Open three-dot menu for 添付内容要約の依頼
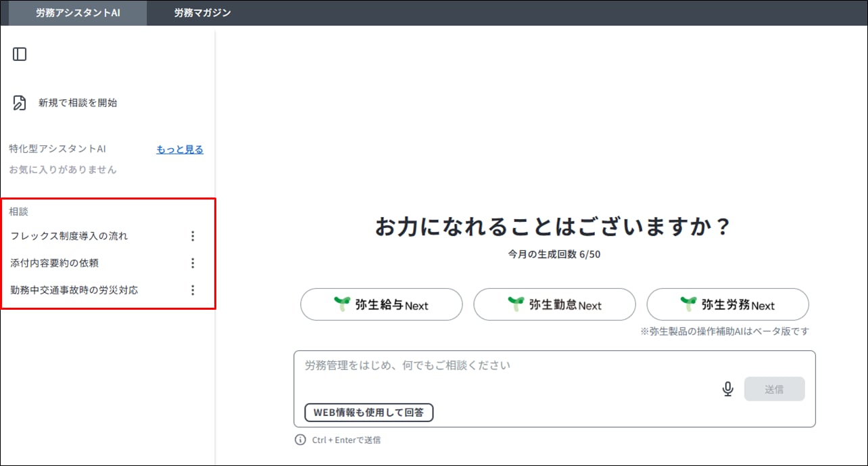Screen dimensions: 868x466 [x=193, y=263]
